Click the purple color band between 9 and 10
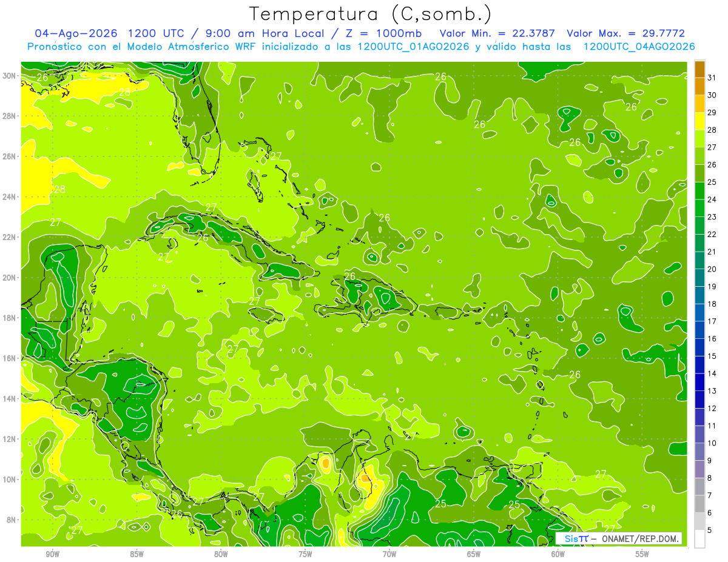Screen dimensions: 728x562 [x=699, y=451]
